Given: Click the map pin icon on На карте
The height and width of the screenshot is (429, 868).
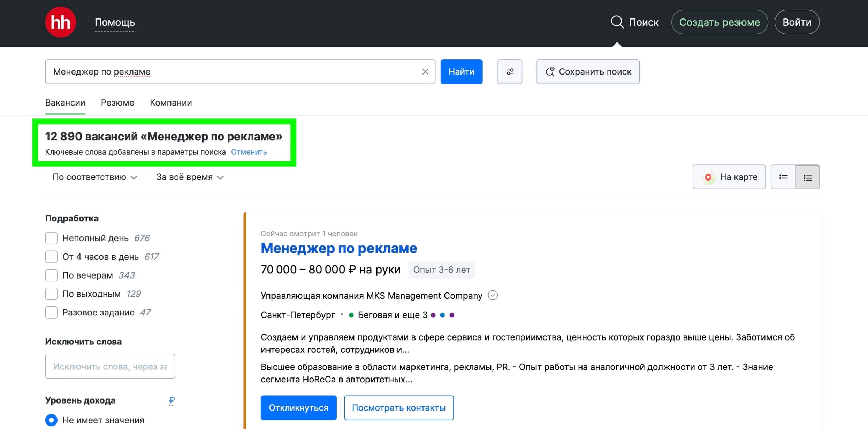Looking at the screenshot, I should point(708,177).
